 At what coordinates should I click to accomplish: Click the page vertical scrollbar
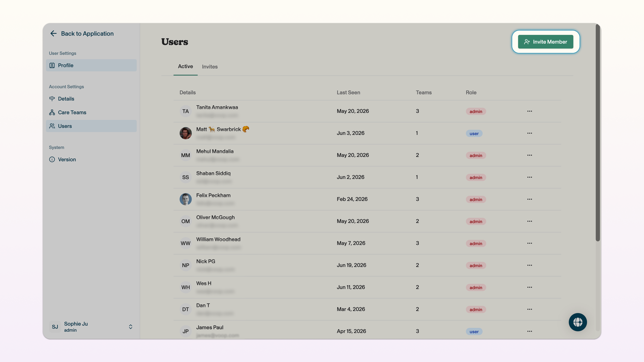coord(598,132)
